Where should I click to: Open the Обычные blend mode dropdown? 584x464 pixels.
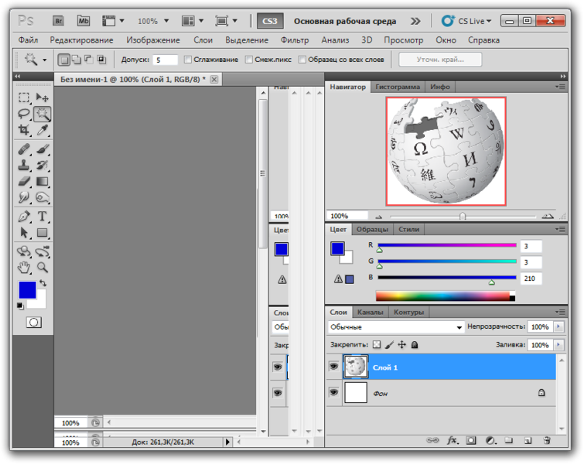[x=396, y=327]
